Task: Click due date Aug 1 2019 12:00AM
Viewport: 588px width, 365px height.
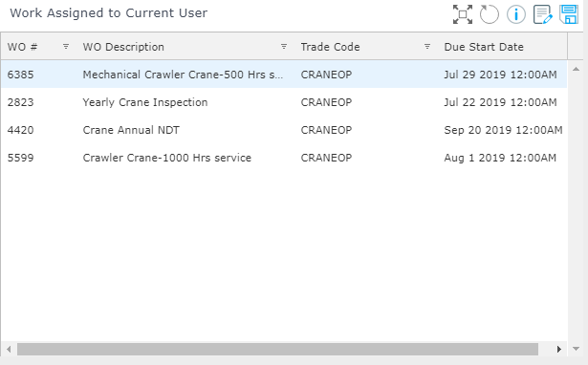Action: point(500,158)
